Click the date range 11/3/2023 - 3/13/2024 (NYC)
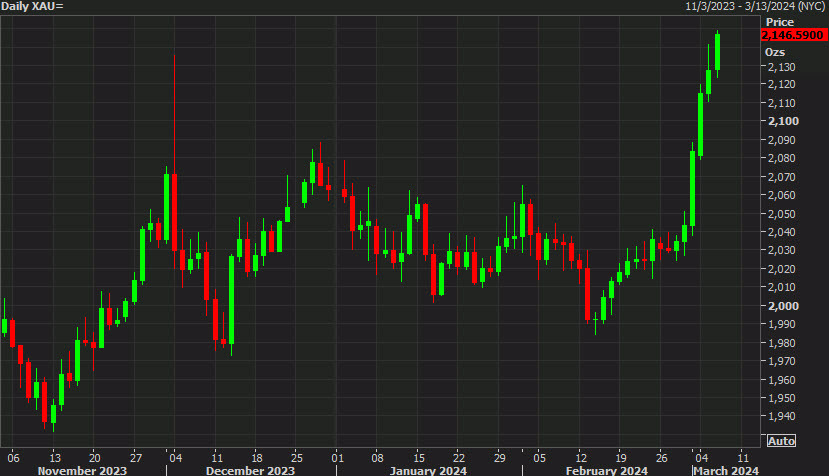The image size is (829, 476). click(756, 6)
